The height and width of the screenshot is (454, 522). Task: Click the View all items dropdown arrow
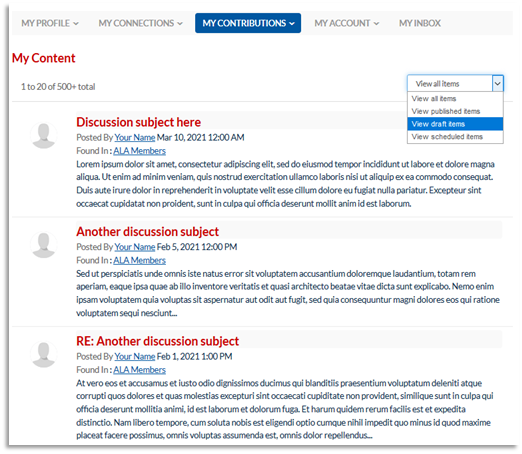[x=497, y=83]
